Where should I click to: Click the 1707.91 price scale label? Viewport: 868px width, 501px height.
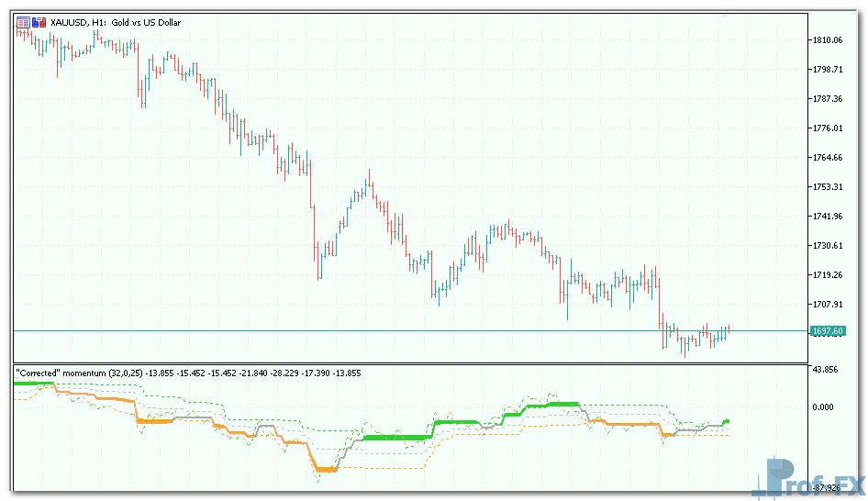827,305
